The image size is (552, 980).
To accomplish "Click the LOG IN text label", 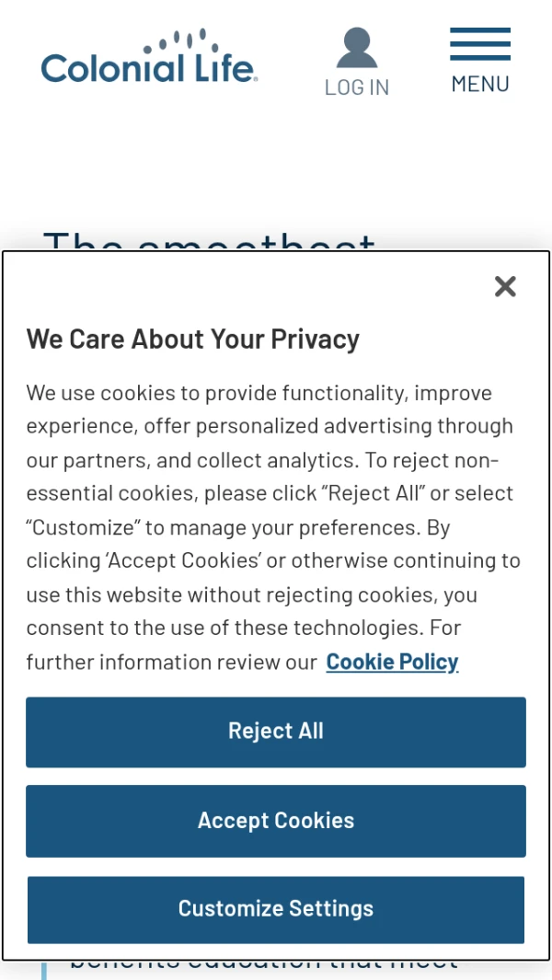I will pyautogui.click(x=356, y=87).
